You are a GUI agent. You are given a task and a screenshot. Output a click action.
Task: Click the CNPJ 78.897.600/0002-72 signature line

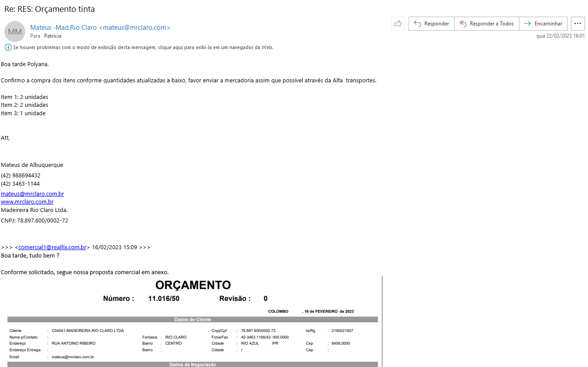point(35,221)
